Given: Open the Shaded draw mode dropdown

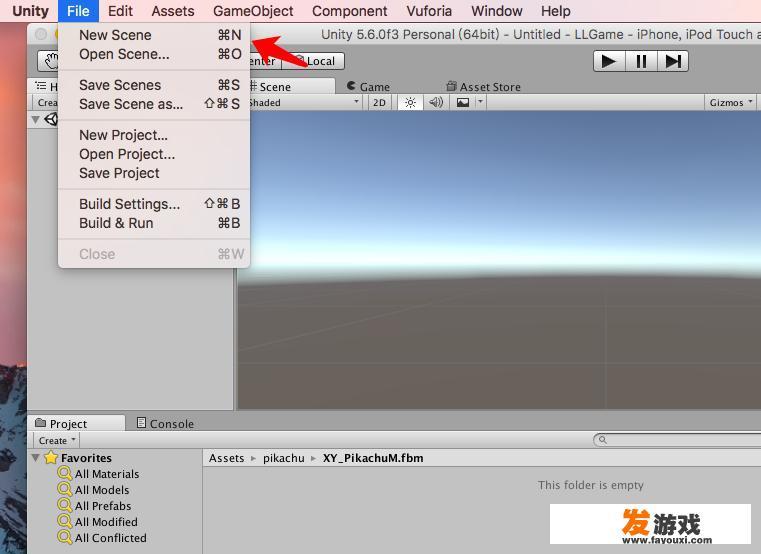Looking at the screenshot, I should pos(304,102).
